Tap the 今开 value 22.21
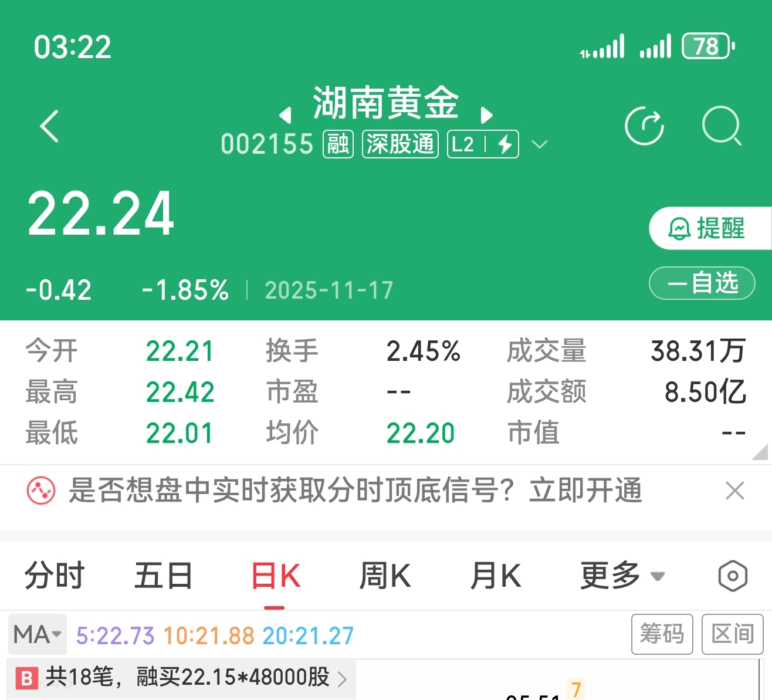Screen dimensions: 772x700 [180, 351]
